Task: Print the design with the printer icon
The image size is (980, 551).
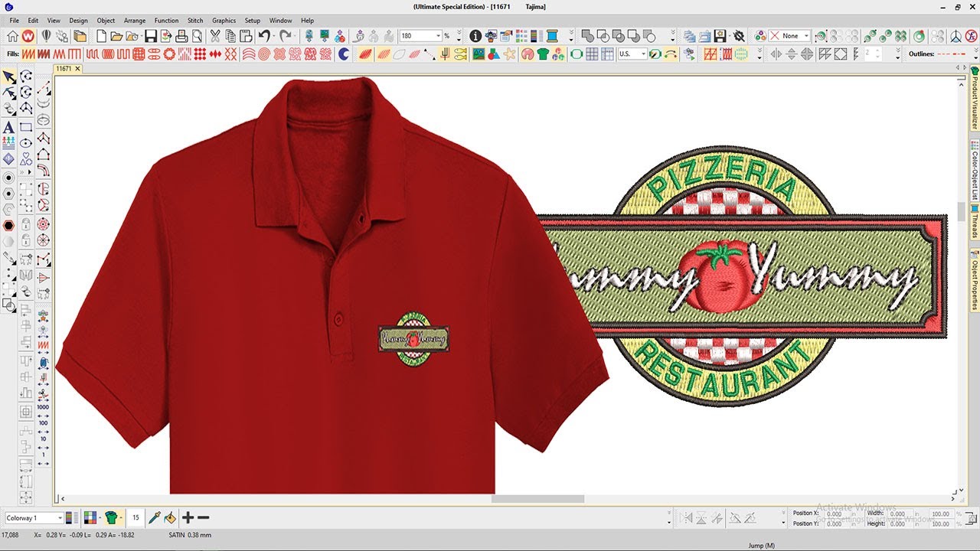Action: point(181,36)
